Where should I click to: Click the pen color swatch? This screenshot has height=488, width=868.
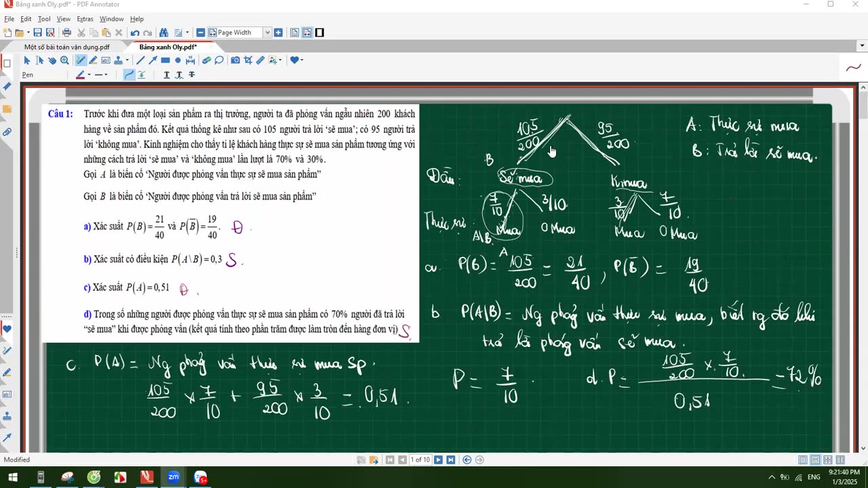(x=80, y=75)
